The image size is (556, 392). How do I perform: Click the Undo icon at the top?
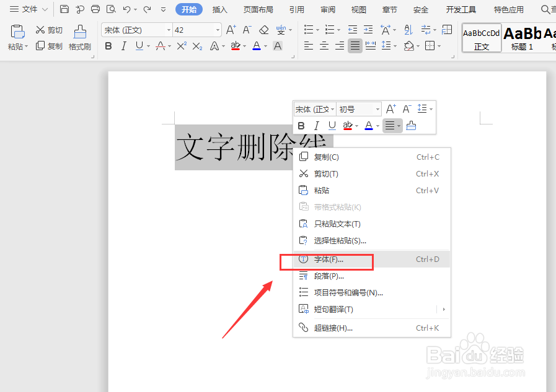(x=127, y=9)
